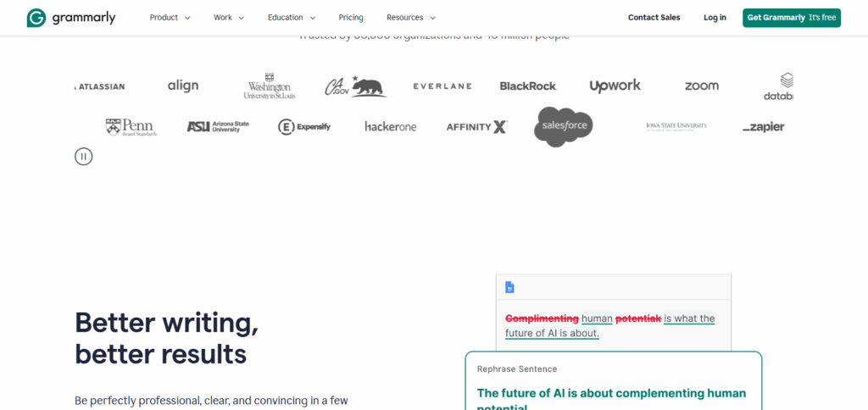The height and width of the screenshot is (410, 868).
Task: Click Contact Sales link
Action: tap(654, 18)
